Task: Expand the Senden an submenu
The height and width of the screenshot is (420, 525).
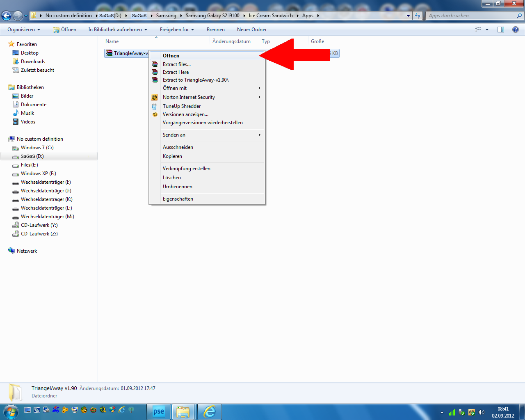Action: click(207, 135)
